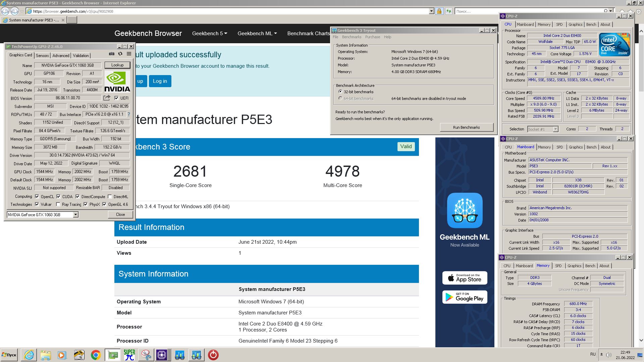The image size is (644, 362).
Task: Select the 32-bit benchmarks radio button
Action: pyautogui.click(x=340, y=92)
